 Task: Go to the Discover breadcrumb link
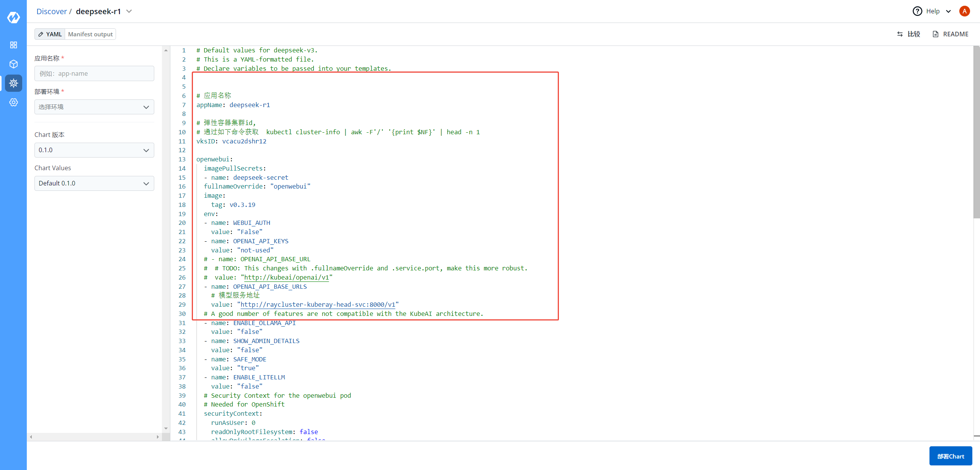51,11
